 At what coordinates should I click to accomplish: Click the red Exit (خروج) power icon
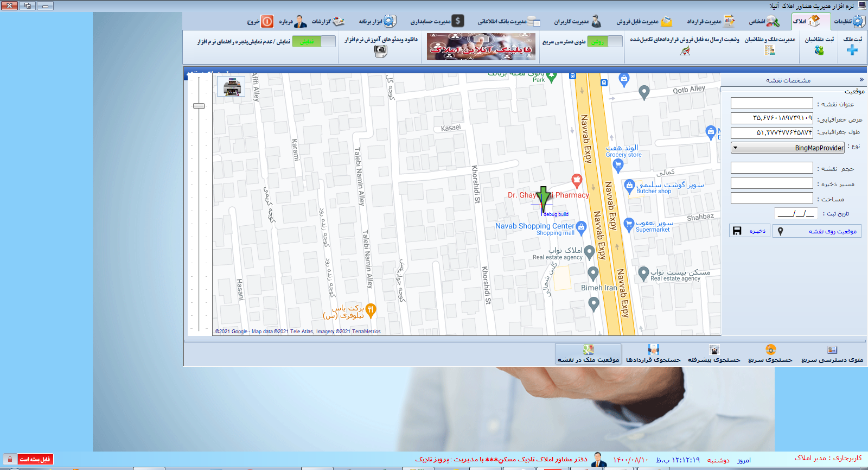267,21
